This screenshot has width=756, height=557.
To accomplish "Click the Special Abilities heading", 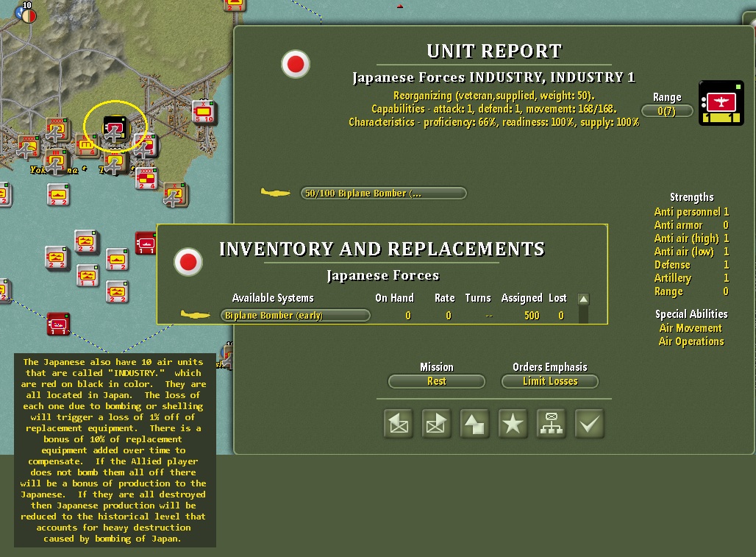I will [691, 314].
